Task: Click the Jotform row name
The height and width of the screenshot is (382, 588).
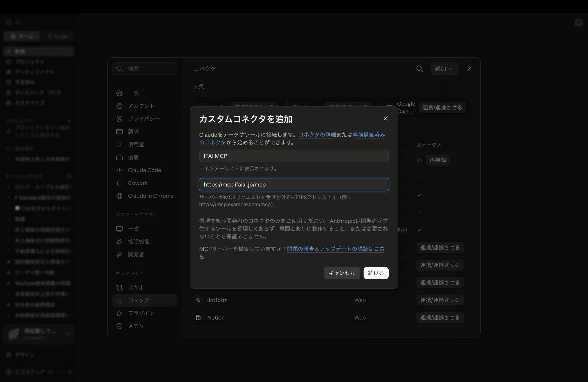Action: coord(217,300)
